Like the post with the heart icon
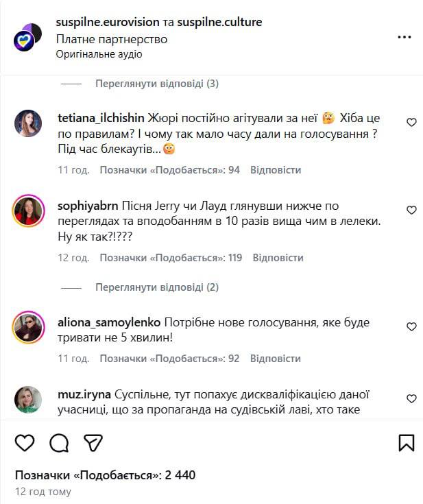Viewport: 423px width, 504px height. coord(25,442)
